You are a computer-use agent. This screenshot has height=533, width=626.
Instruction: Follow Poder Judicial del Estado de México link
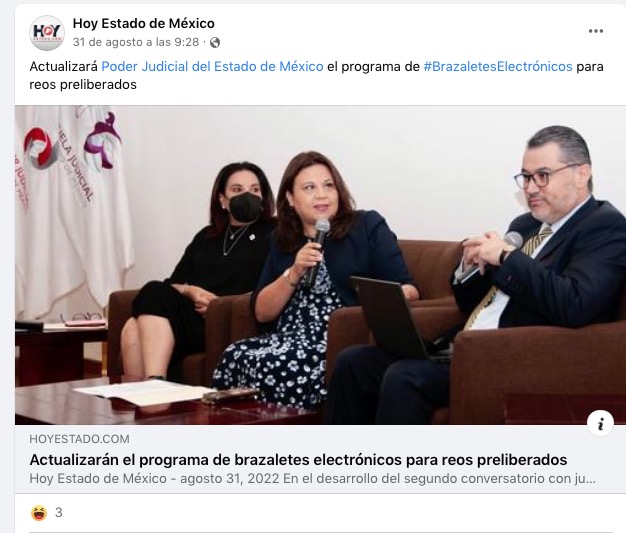coord(212,66)
